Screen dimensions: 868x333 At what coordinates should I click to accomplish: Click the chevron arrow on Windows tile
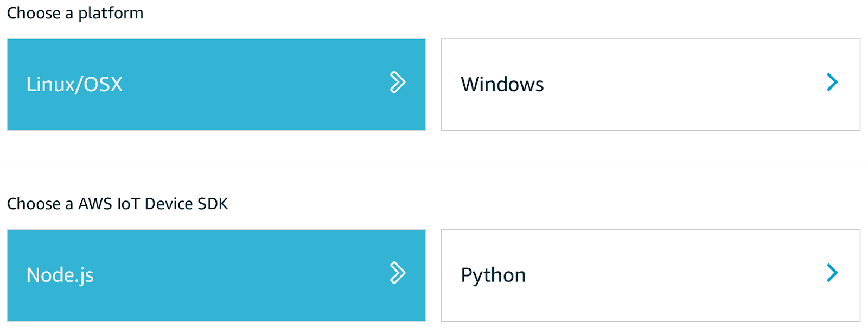pos(832,83)
